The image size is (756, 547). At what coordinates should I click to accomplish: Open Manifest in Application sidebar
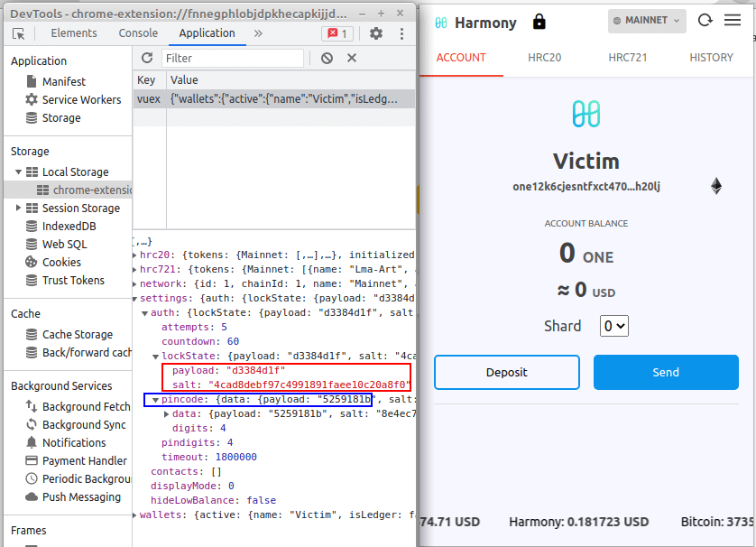(x=64, y=81)
